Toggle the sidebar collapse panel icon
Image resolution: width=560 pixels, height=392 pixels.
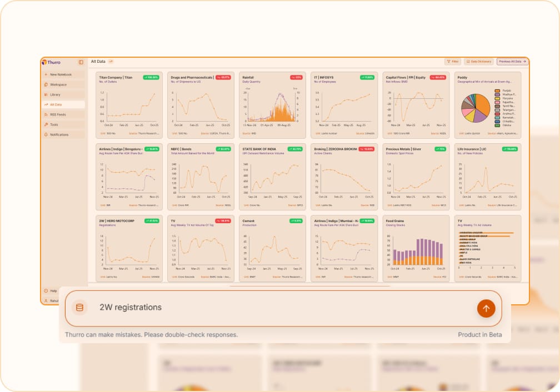click(81, 62)
